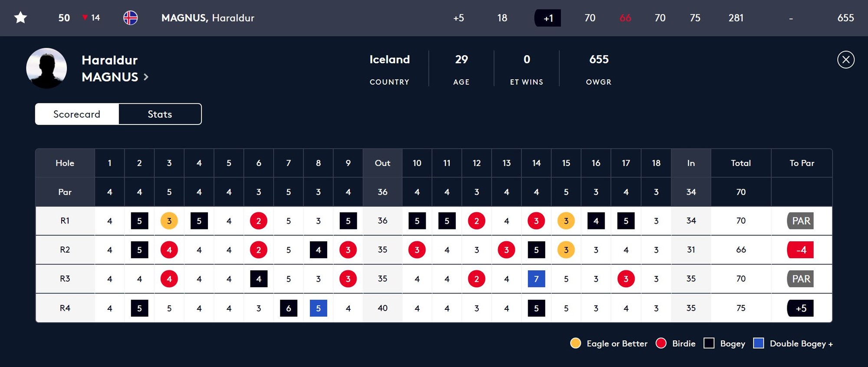Click the blue Double Bogey legend square
Viewport: 868px width, 367px height.
(x=758, y=343)
